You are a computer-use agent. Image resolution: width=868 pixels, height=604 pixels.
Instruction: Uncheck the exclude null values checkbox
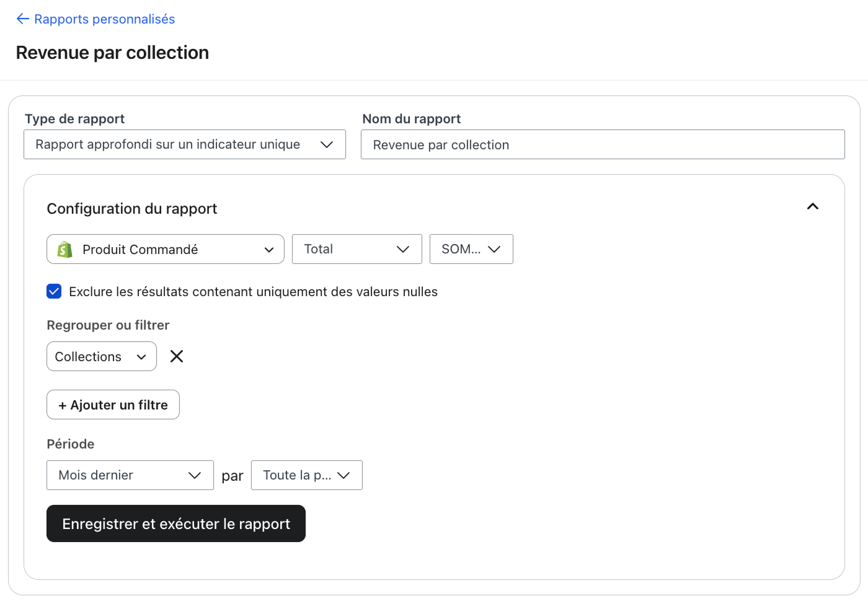[54, 292]
